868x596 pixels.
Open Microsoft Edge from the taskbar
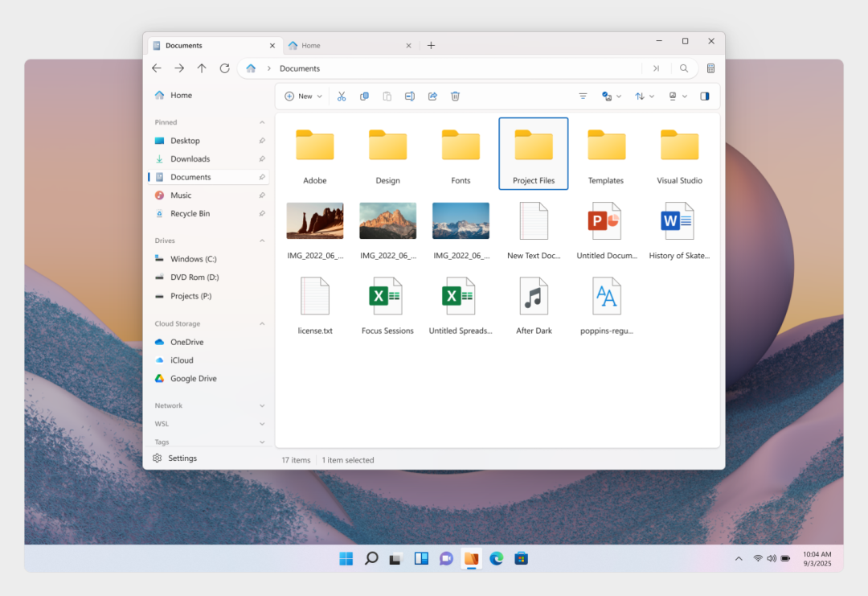click(x=497, y=559)
